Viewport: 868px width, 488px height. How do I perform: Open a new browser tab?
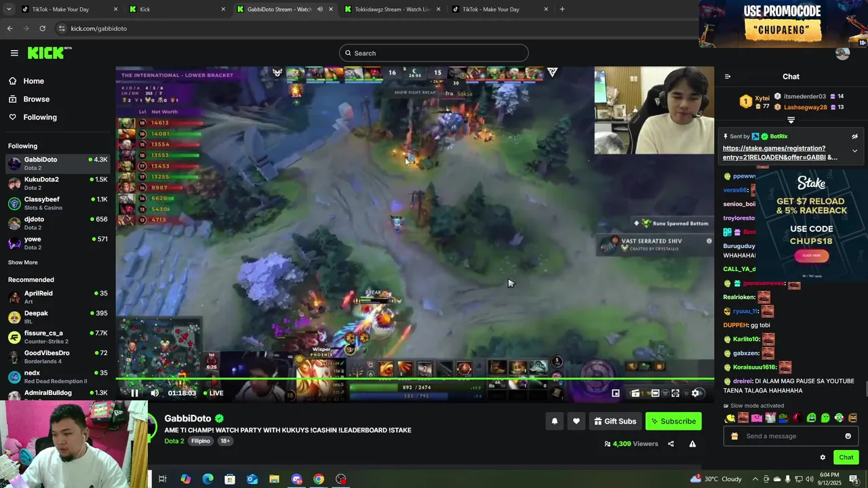click(x=562, y=9)
